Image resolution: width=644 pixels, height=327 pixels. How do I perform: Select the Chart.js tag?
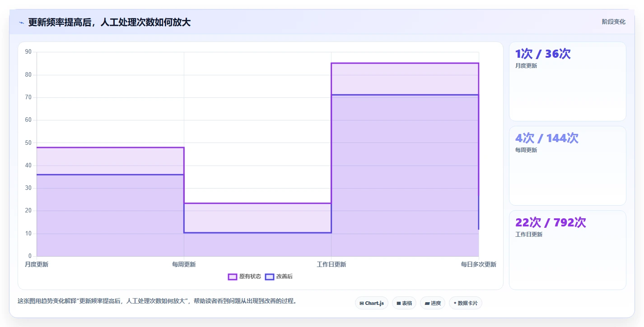point(372,303)
